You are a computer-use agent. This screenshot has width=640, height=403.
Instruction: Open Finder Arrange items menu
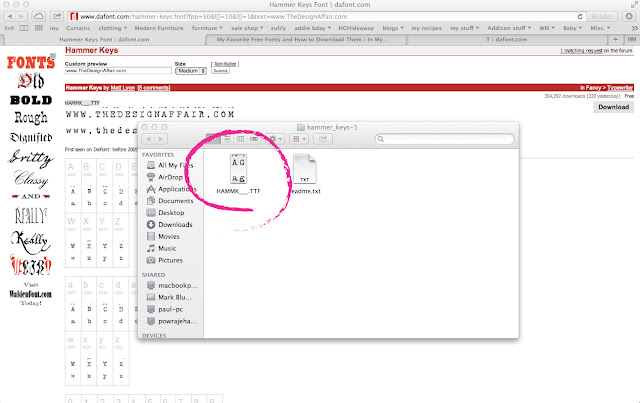click(x=299, y=139)
